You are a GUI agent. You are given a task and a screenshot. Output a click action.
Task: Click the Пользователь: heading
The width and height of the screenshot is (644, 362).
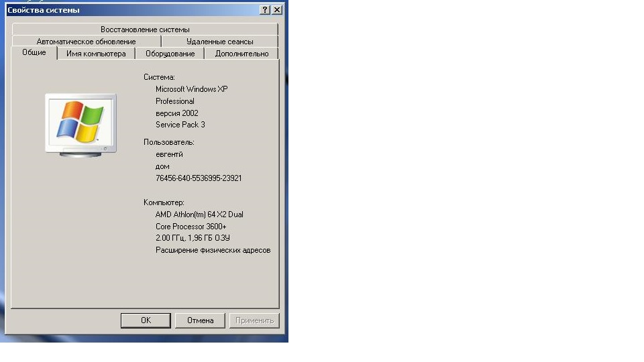coord(169,142)
